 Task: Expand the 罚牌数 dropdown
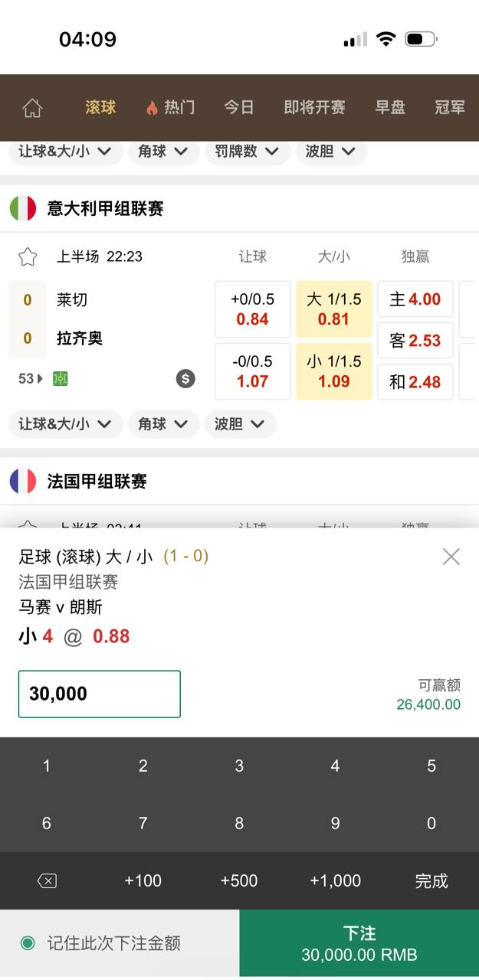[246, 152]
